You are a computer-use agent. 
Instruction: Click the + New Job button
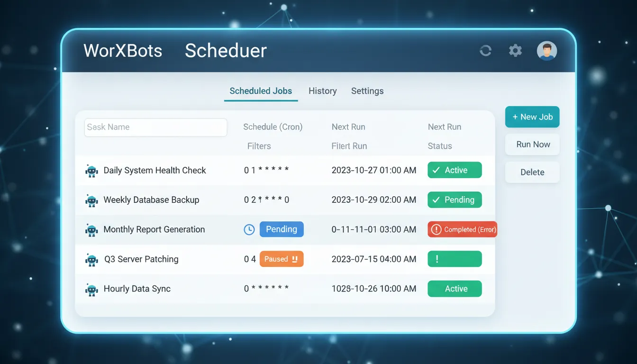[532, 117]
